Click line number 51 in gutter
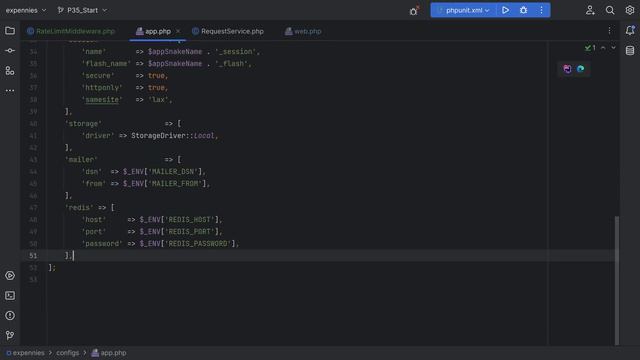 click(33, 256)
